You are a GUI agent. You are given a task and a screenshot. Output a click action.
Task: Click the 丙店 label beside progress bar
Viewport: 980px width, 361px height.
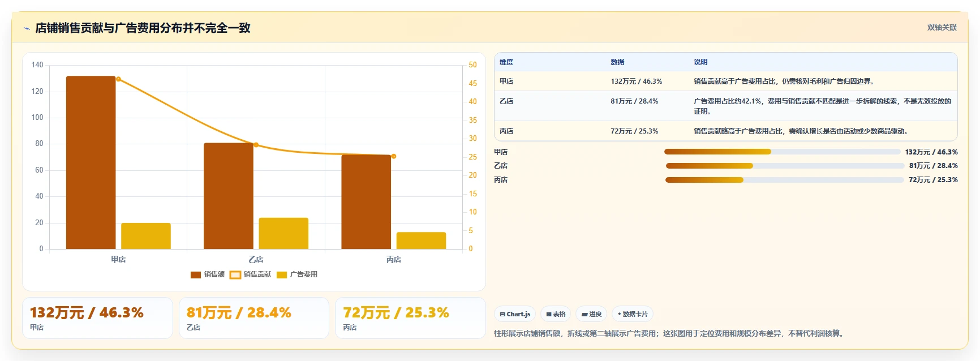pyautogui.click(x=501, y=180)
